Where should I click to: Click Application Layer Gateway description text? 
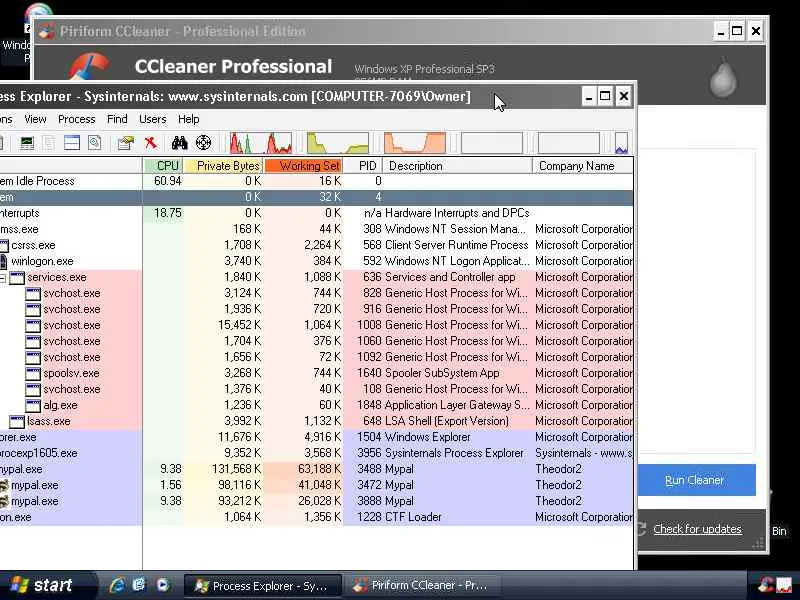tap(457, 406)
